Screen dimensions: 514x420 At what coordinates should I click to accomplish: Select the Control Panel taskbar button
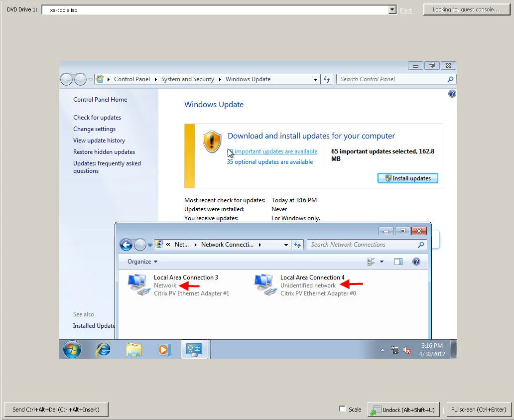point(194,350)
